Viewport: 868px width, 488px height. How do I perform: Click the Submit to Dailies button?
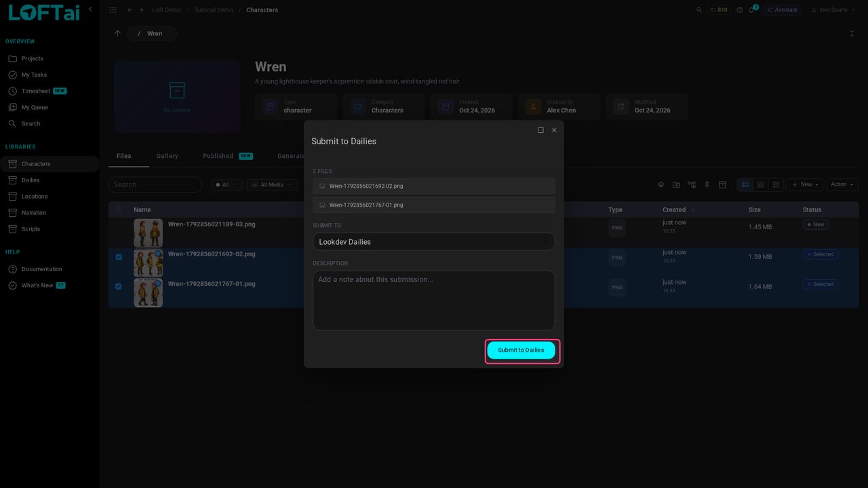pyautogui.click(x=521, y=350)
